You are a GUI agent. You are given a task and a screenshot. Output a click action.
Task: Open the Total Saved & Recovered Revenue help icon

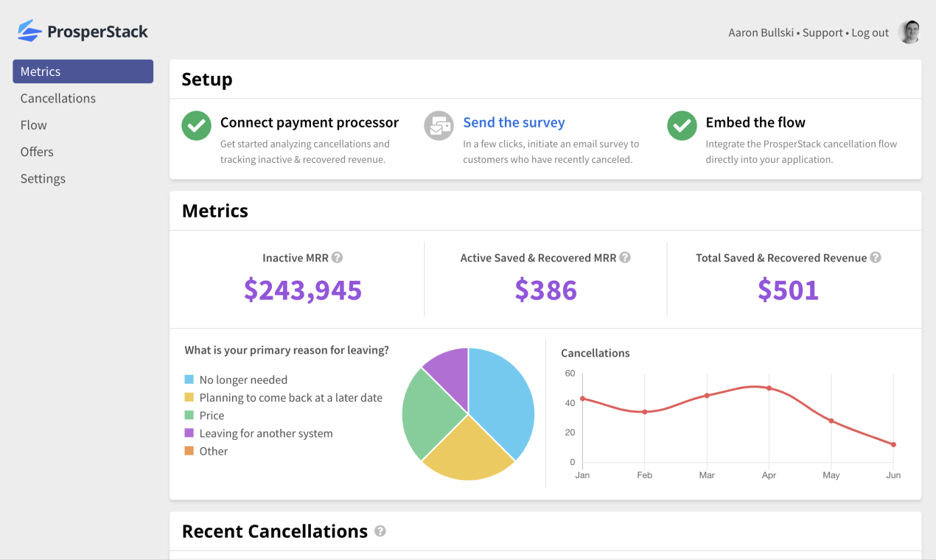[875, 257]
